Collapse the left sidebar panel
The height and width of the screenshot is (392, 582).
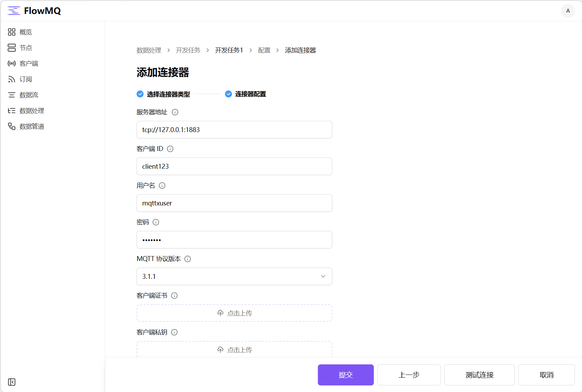pyautogui.click(x=12, y=382)
